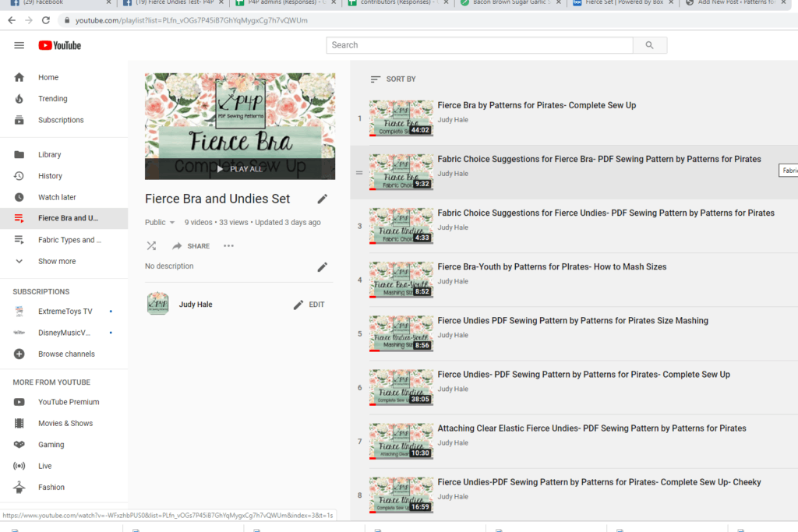Open the Public privacy dropdown
This screenshot has height=532, width=798.
pos(161,223)
